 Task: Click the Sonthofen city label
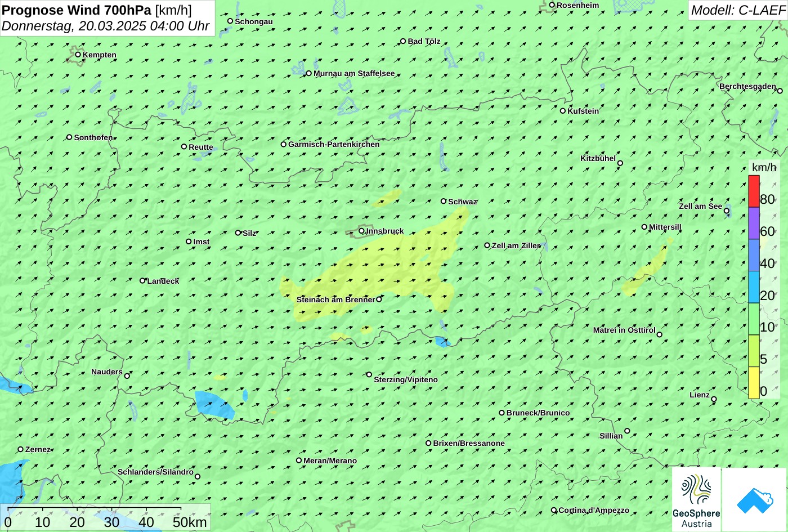pyautogui.click(x=93, y=137)
